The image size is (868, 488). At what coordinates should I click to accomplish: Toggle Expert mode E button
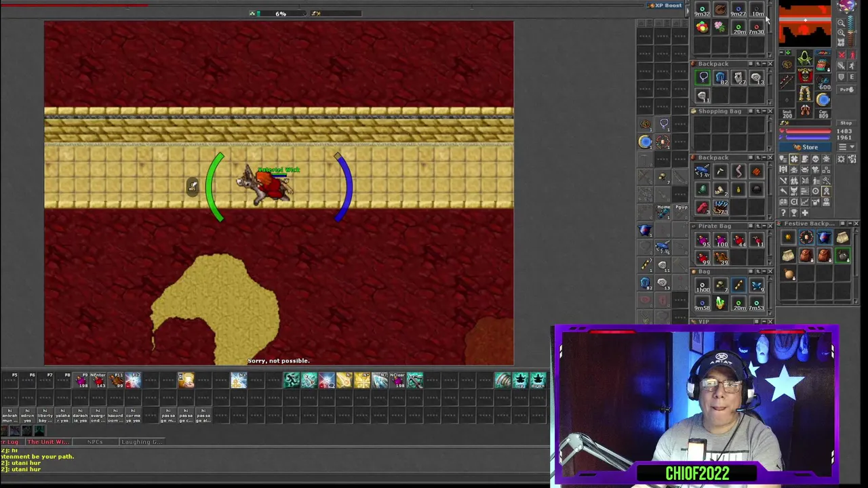pos(852,77)
